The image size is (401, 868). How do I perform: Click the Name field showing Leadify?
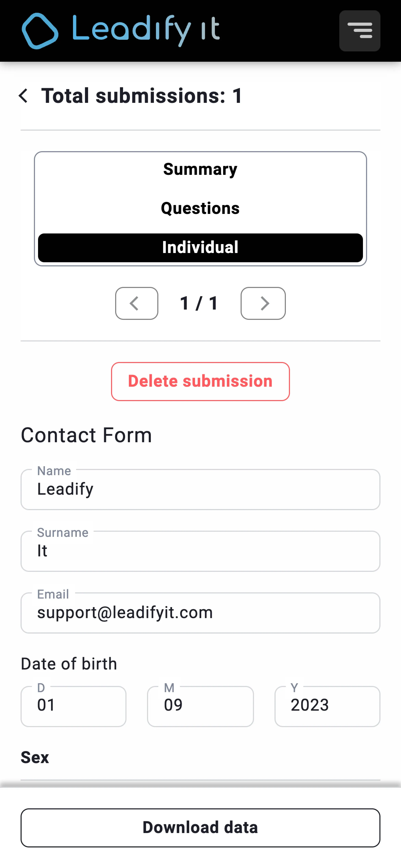[x=200, y=489]
